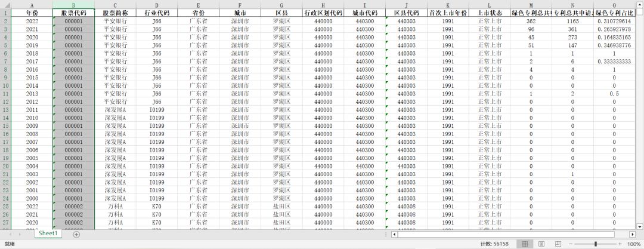The image size is (644, 249).
Task: Click the 股票代码 header cell
Action: [x=73, y=13]
